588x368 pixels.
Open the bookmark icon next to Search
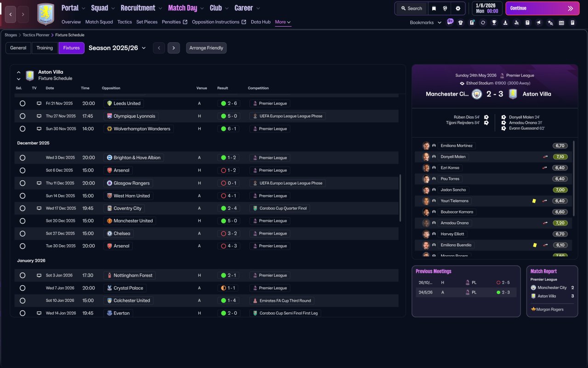(434, 8)
